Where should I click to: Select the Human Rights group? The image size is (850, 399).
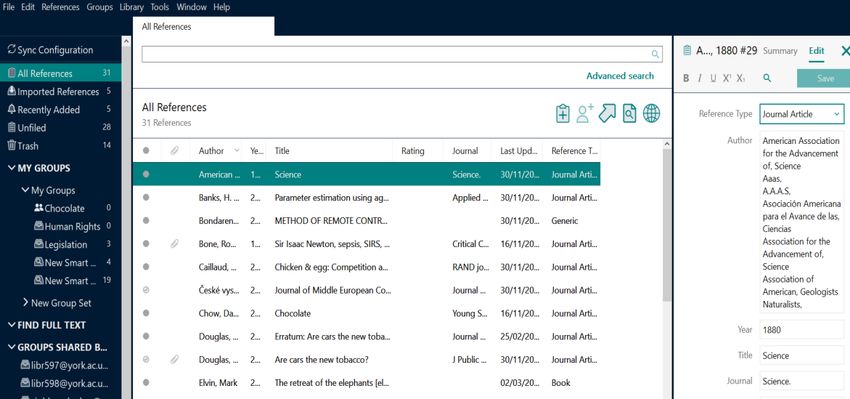click(x=72, y=227)
